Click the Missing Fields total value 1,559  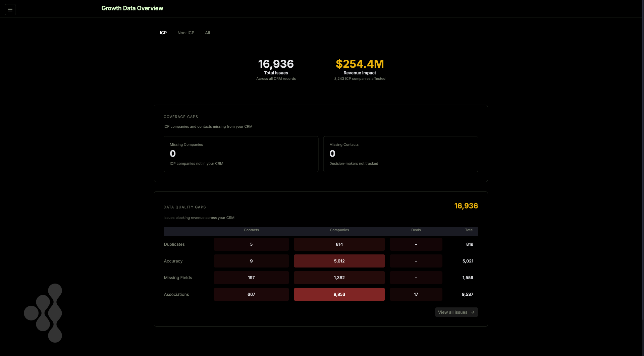pyautogui.click(x=468, y=278)
